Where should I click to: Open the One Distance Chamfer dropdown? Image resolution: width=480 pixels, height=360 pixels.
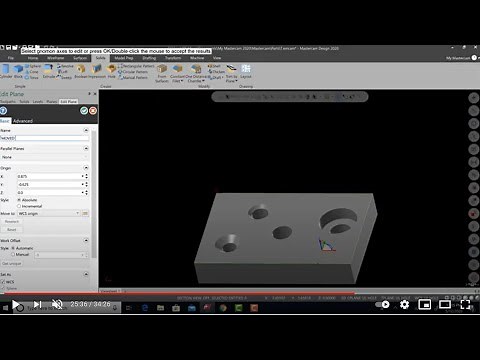click(196, 73)
